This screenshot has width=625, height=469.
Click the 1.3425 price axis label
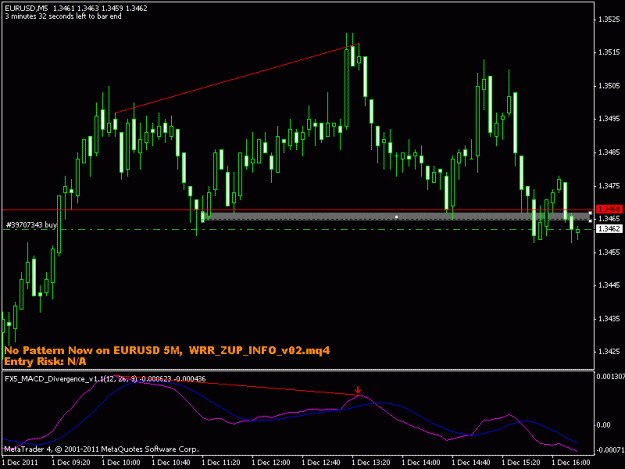[609, 351]
